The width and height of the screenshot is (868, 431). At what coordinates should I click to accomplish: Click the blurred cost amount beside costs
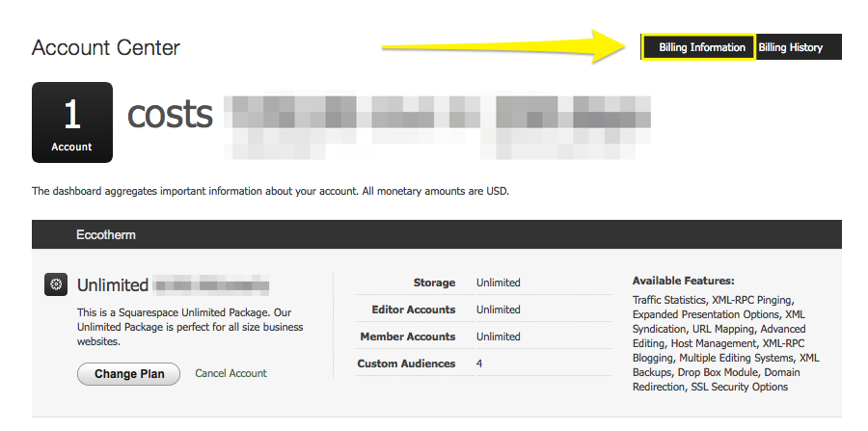coord(434,121)
